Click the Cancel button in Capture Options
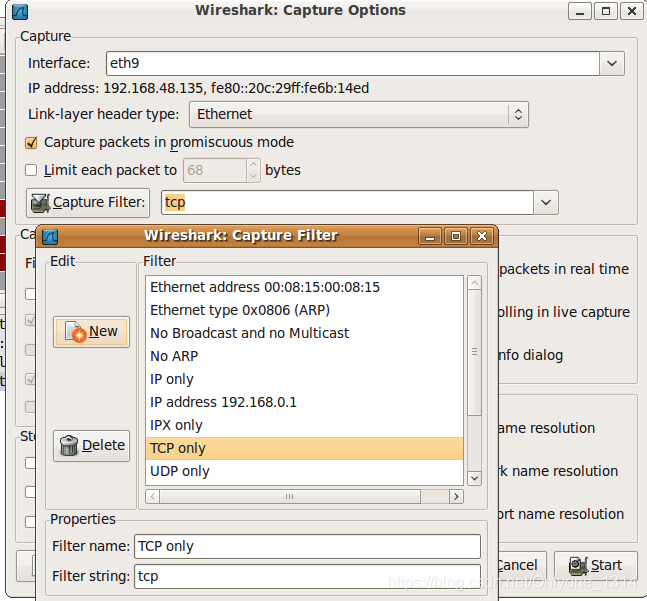 click(522, 566)
